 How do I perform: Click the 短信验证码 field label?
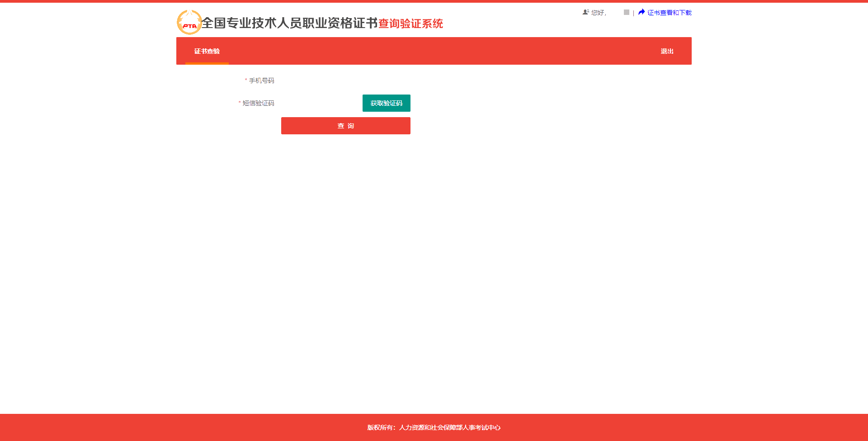click(258, 103)
